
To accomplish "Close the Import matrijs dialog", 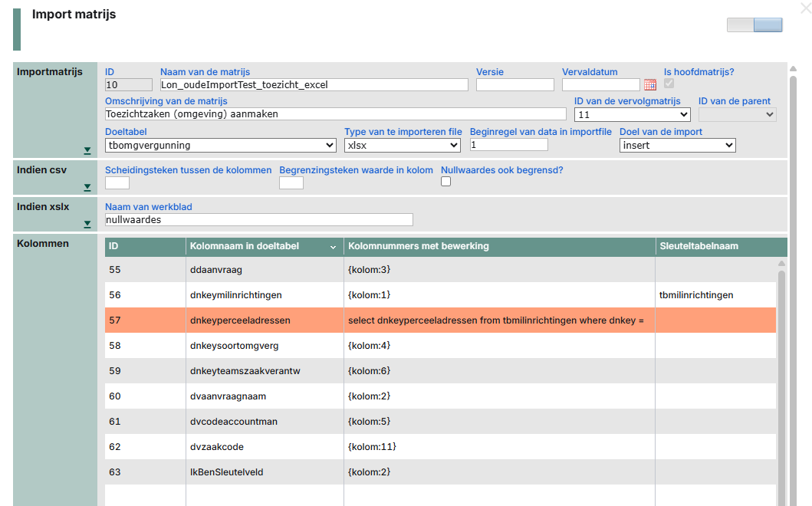I will click(804, 8).
